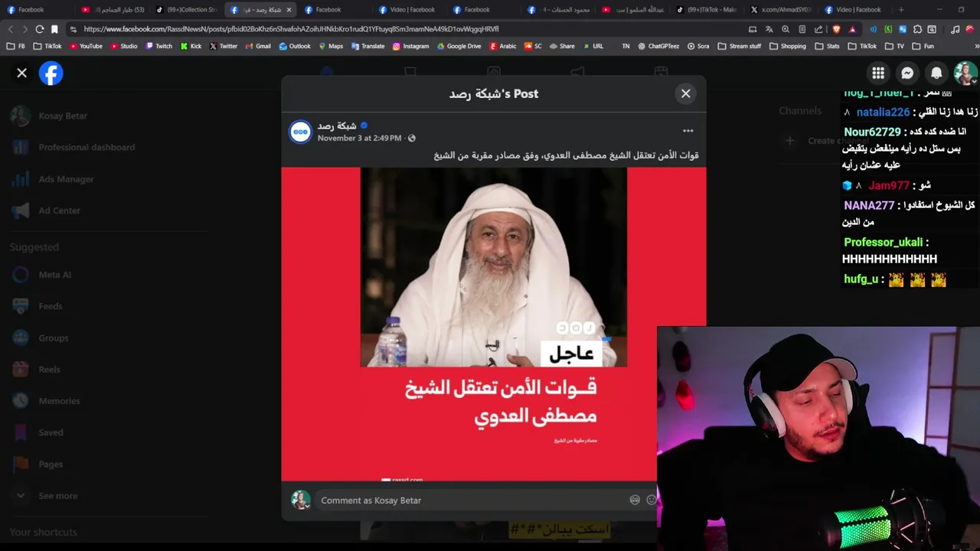The image size is (980, 551).
Task: Switch to the محمود الحسنات Facebook tab
Action: point(558,10)
